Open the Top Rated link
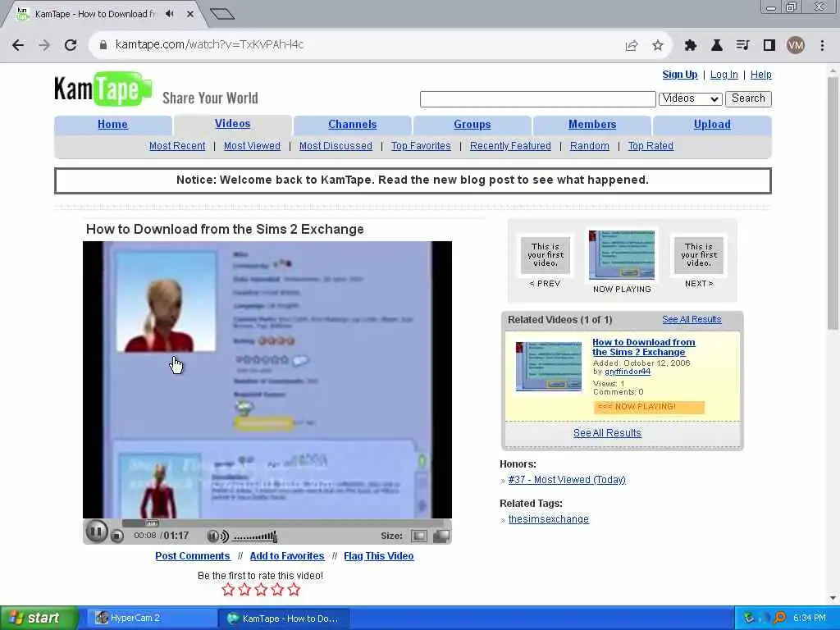This screenshot has width=840, height=630. [x=651, y=146]
